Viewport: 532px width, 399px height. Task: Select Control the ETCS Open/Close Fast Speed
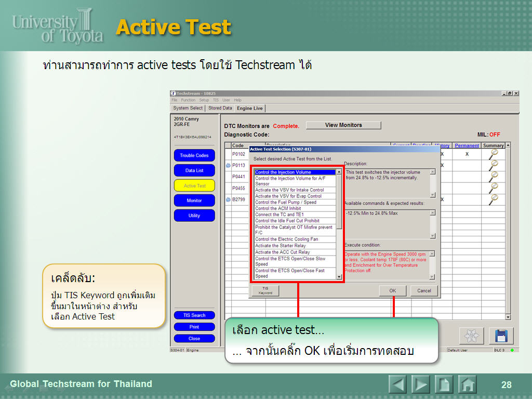coord(295,273)
